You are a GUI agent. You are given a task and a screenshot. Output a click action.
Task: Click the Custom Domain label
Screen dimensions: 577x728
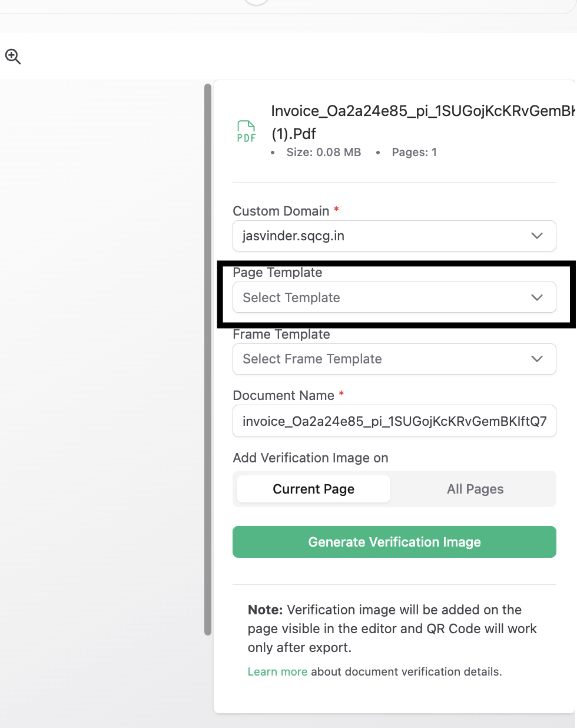coord(281,211)
